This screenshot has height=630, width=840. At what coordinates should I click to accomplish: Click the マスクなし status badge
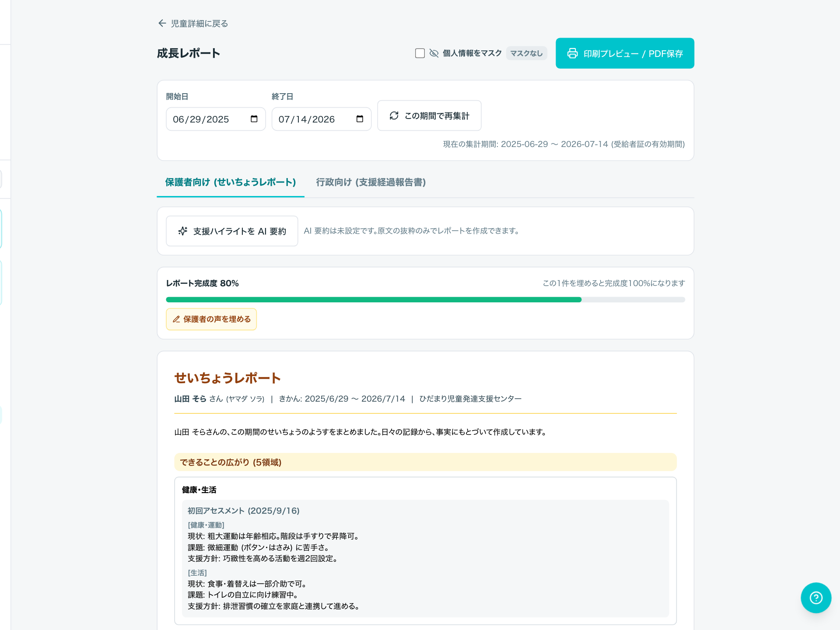(526, 53)
